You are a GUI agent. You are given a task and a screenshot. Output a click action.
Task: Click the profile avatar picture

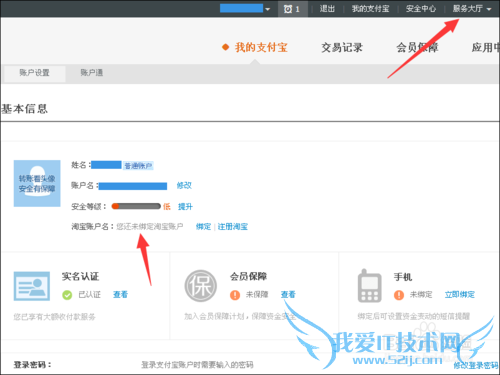[x=37, y=183]
